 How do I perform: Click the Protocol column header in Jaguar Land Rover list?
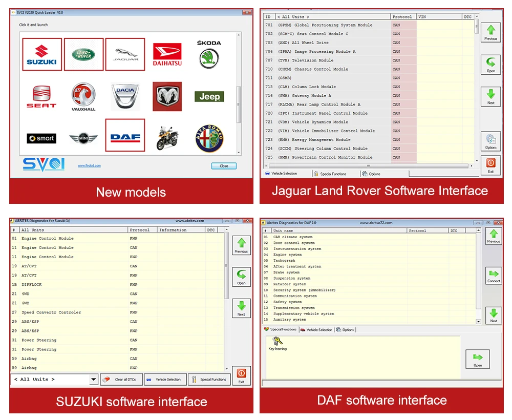click(x=403, y=17)
